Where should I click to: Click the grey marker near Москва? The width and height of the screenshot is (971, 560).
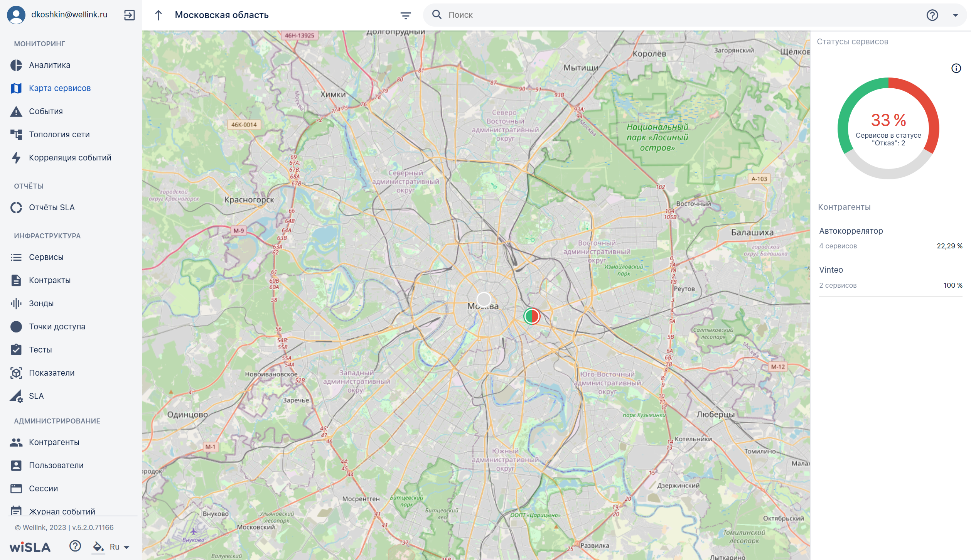[x=484, y=299]
